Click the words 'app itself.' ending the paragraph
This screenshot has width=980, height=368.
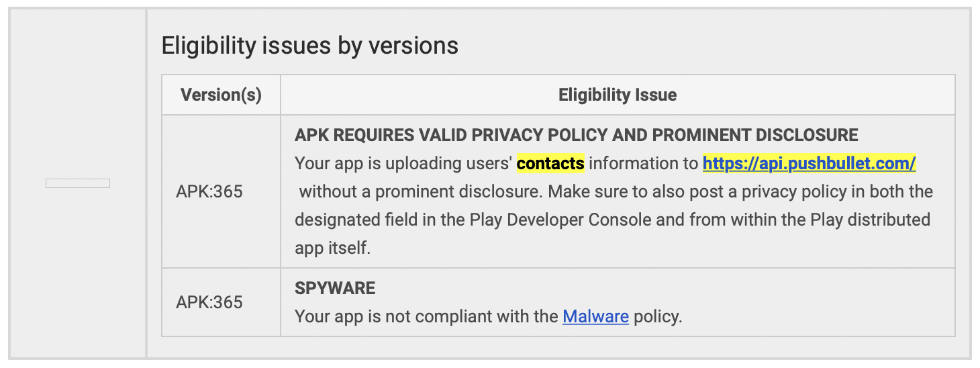[x=333, y=248]
